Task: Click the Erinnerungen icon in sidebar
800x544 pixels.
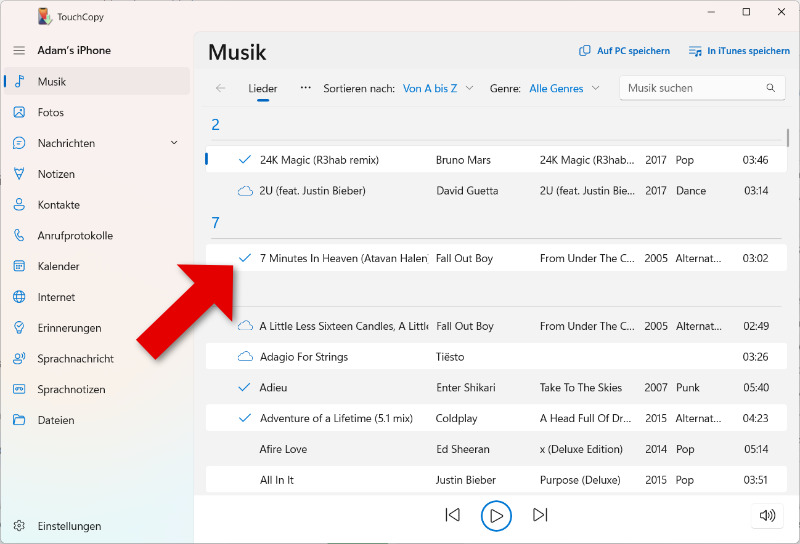Action: pos(19,328)
